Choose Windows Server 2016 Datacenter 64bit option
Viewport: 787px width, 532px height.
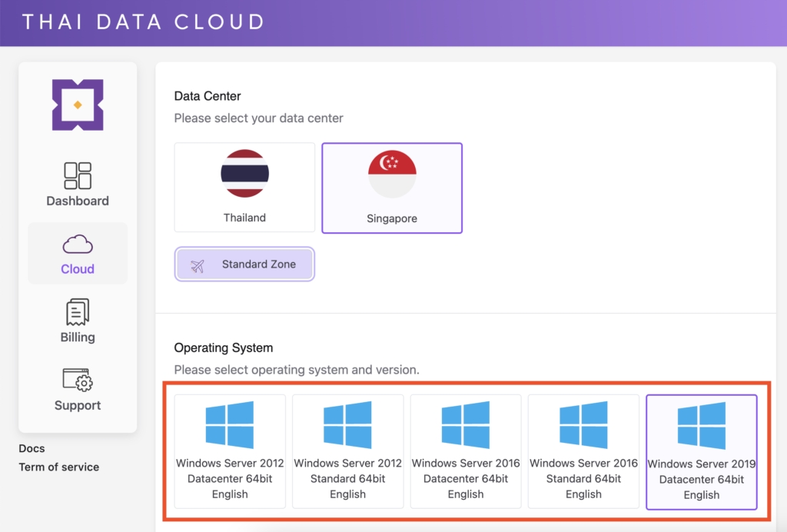tap(466, 451)
